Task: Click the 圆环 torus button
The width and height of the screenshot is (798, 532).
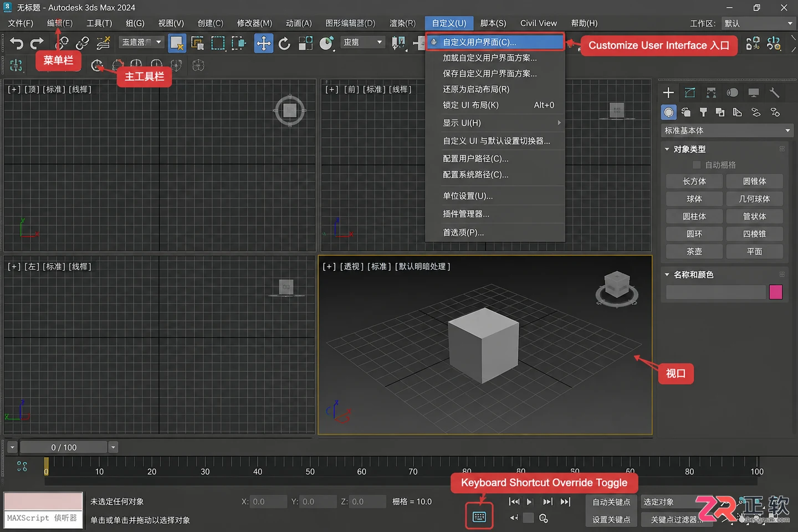Action: click(694, 234)
